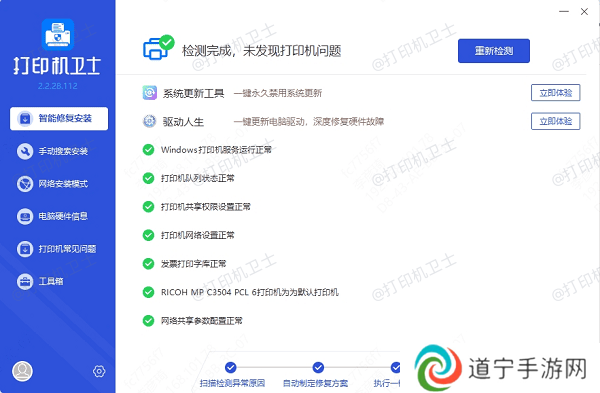The width and height of the screenshot is (600, 393).
Task: Click the 驱动人生 gear icon
Action: [150, 121]
